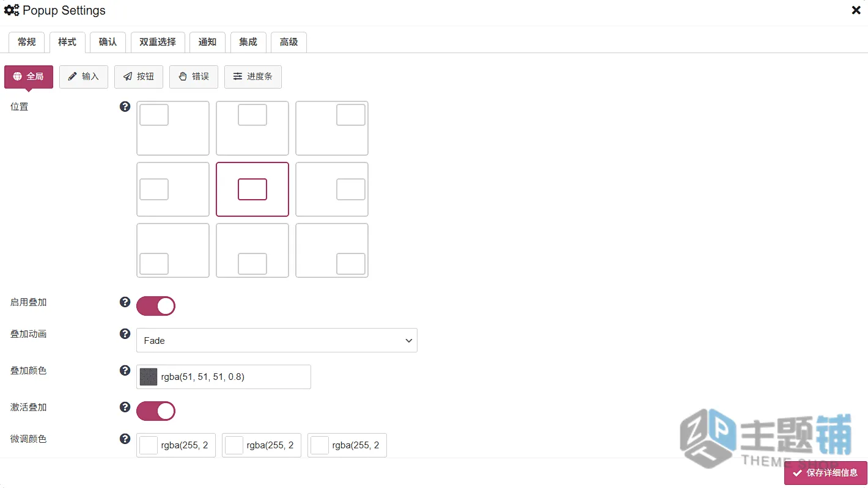Click help icon next to 位置
868x488 pixels.
click(125, 106)
